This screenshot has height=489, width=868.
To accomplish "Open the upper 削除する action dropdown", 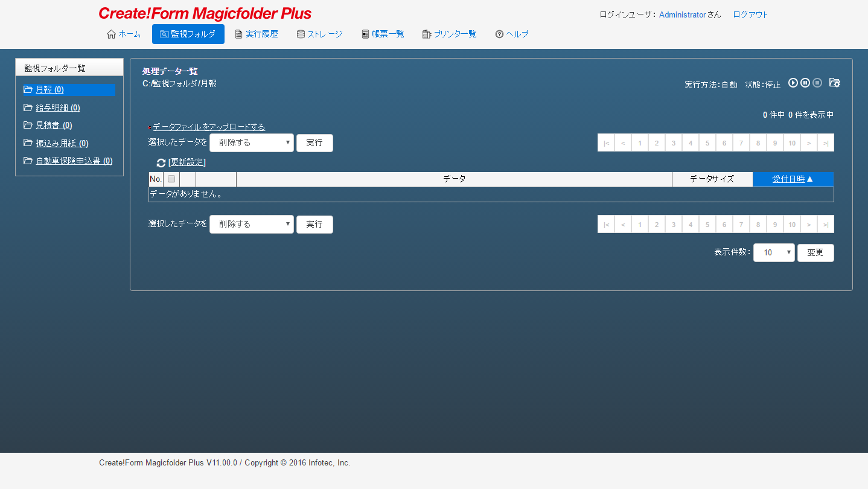I will (252, 143).
